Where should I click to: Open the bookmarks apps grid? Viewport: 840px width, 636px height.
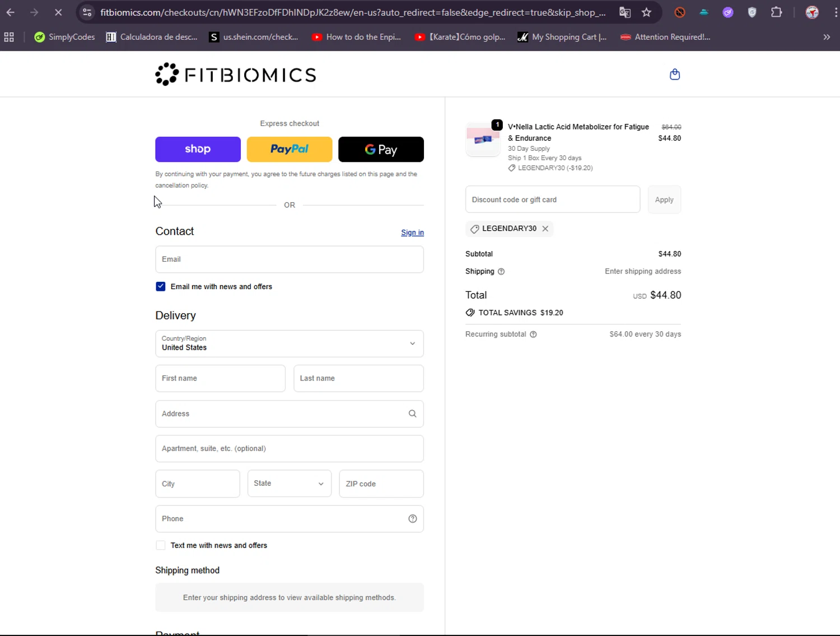tap(9, 37)
